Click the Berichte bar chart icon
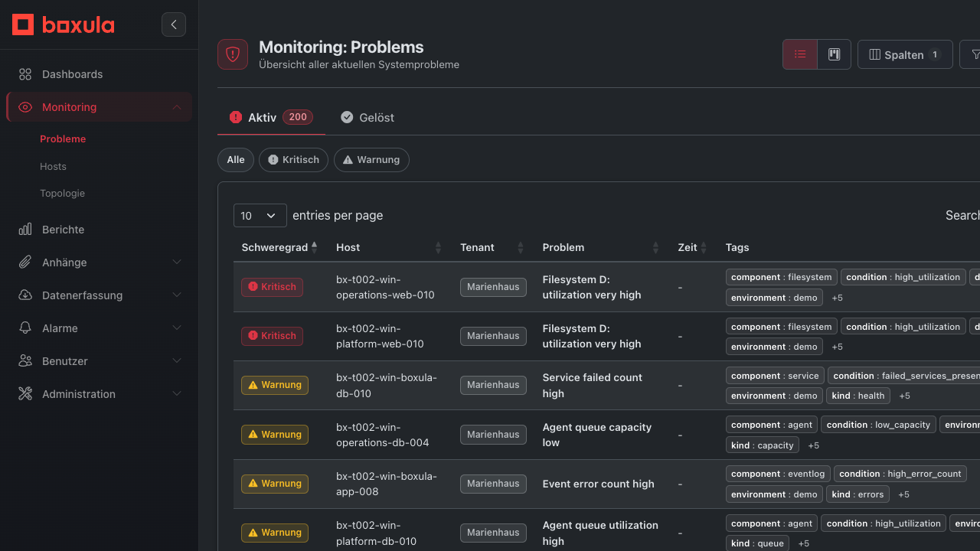This screenshot has width=980, height=551. click(25, 230)
